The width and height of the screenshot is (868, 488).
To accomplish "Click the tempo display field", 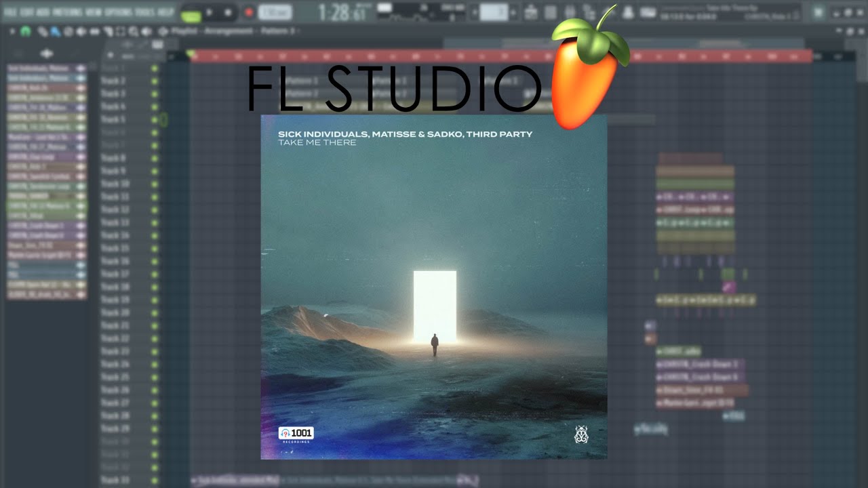I will 275,12.
